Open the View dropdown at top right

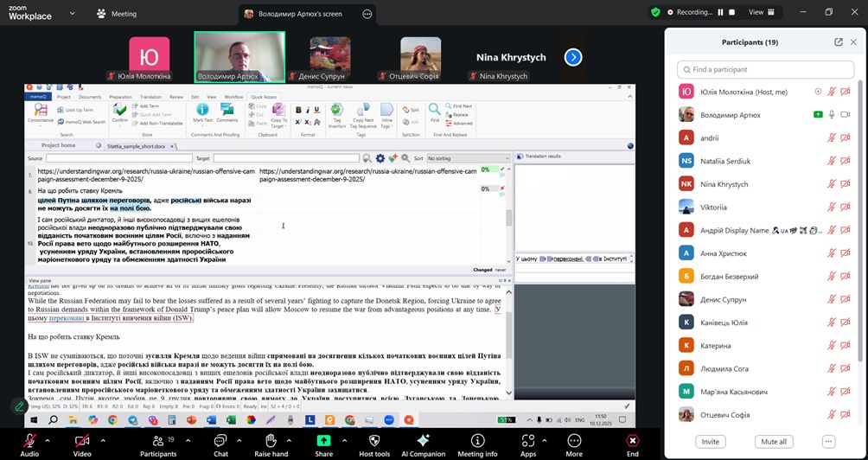click(760, 12)
